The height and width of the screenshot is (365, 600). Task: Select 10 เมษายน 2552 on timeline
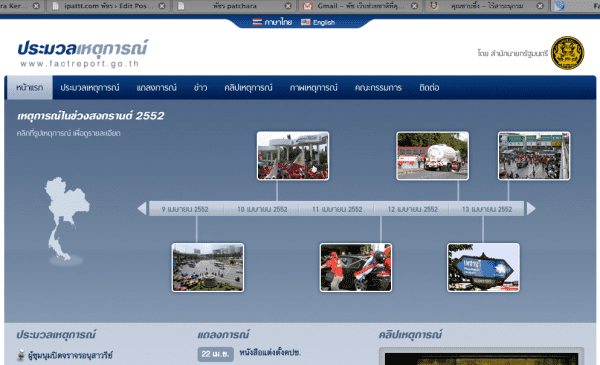point(262,209)
